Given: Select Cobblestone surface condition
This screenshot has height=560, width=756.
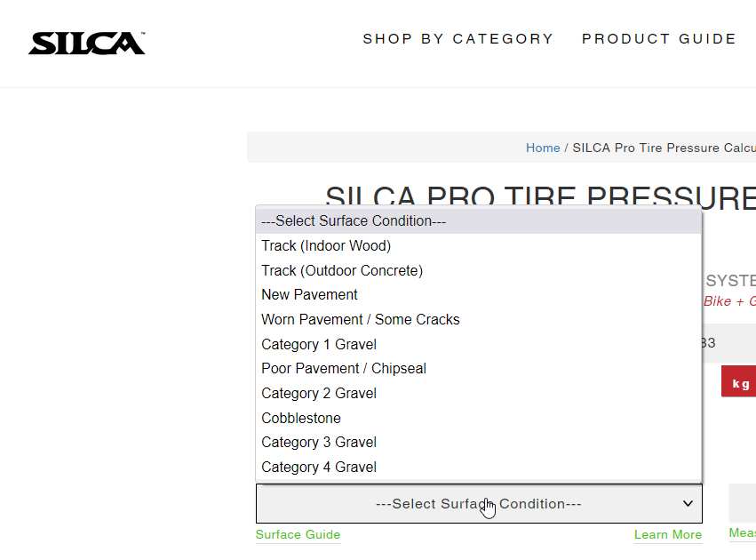Looking at the screenshot, I should 301,418.
